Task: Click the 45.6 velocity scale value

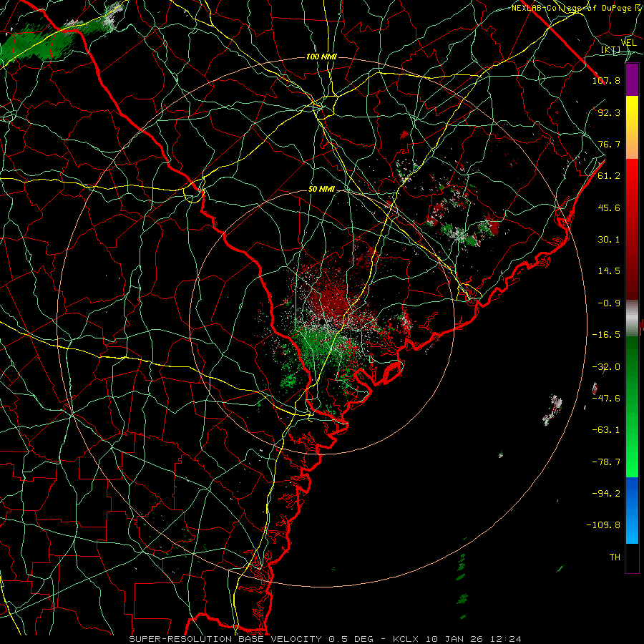Action: [x=609, y=208]
